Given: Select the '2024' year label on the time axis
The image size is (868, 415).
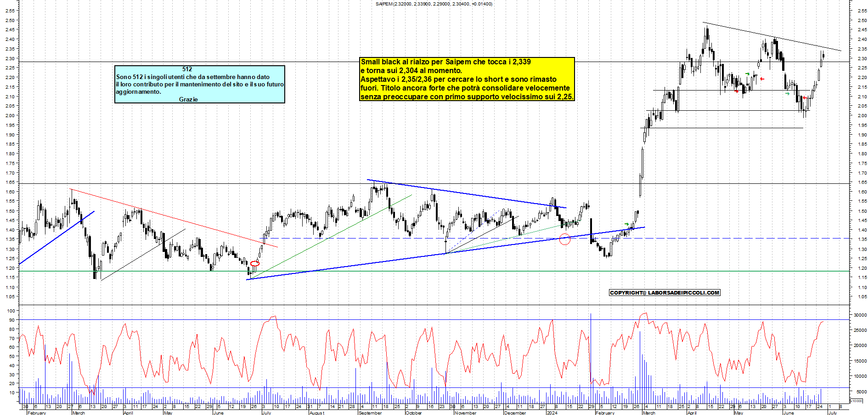Looking at the screenshot, I should coord(552,413).
